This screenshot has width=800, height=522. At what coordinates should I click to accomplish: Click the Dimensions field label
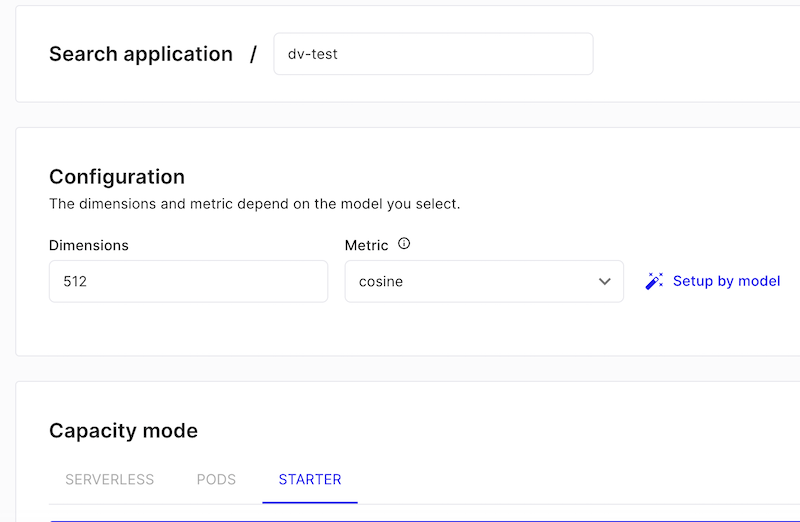(x=89, y=245)
